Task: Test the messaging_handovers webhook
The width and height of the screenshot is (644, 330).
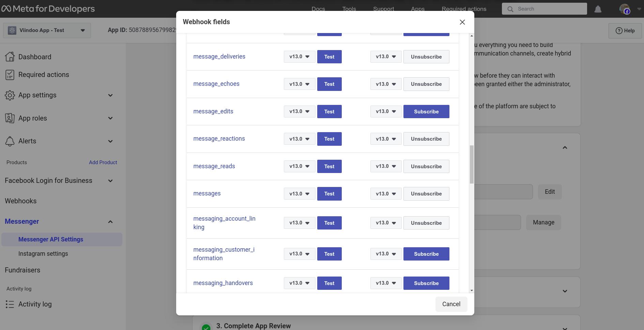Action: (x=329, y=283)
